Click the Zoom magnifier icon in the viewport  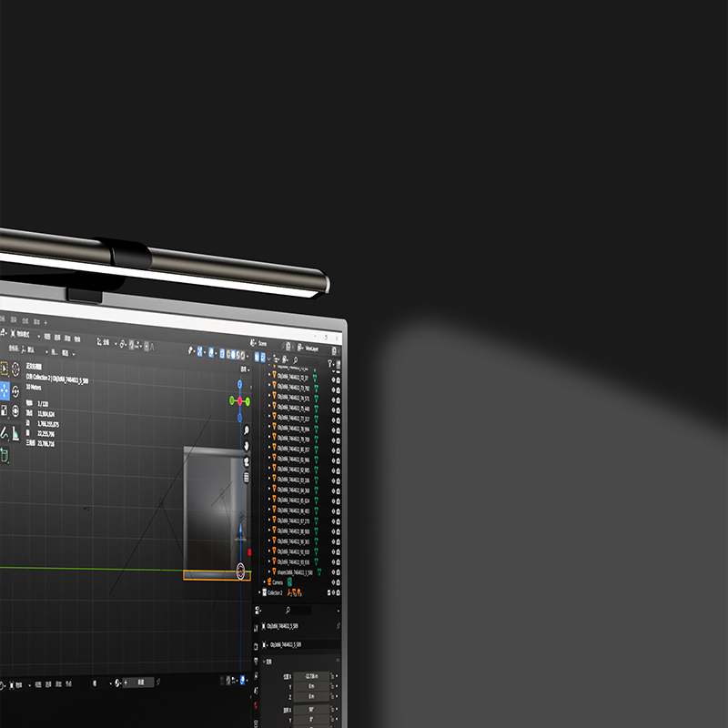point(246,430)
